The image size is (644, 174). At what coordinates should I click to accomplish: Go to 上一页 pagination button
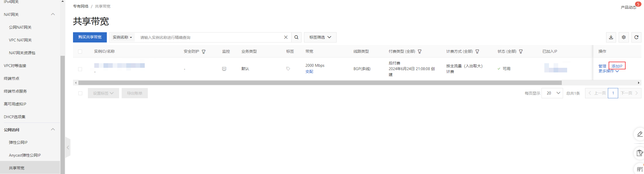[597, 93]
